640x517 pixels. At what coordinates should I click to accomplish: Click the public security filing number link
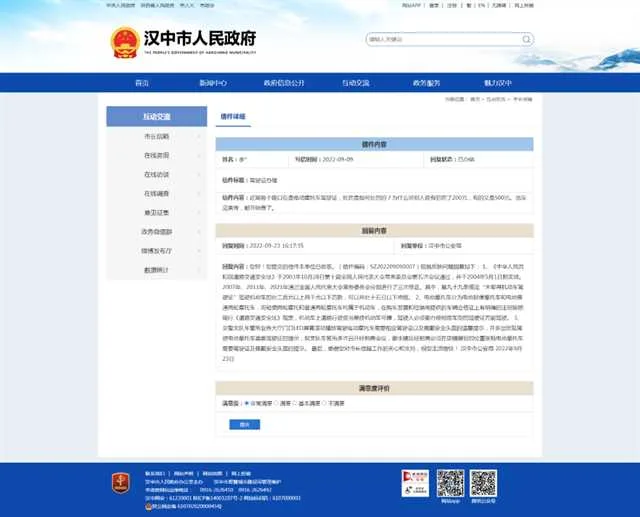tap(187, 506)
